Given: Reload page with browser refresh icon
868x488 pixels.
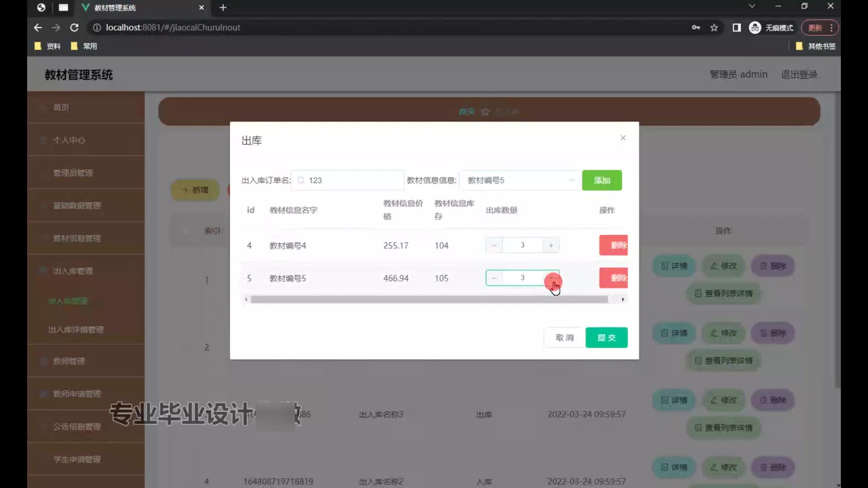Looking at the screenshot, I should tap(74, 28).
